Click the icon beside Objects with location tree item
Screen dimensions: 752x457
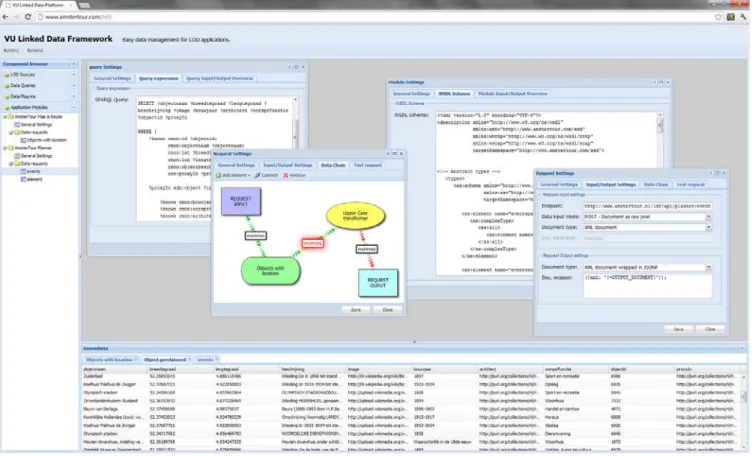pyautogui.click(x=23, y=140)
